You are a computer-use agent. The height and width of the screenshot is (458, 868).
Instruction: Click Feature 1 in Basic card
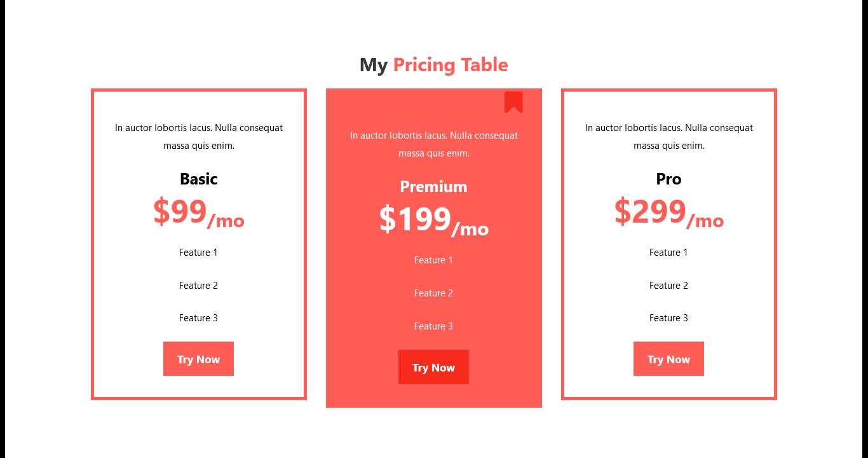coord(198,253)
